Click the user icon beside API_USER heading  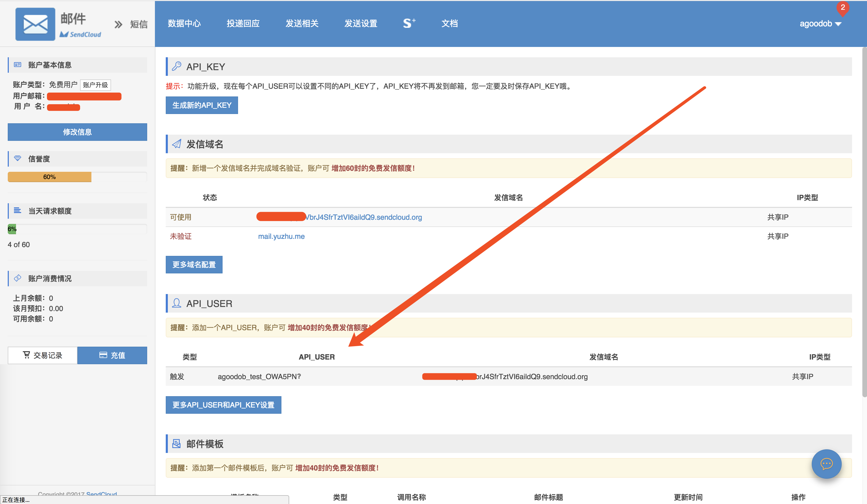coord(177,303)
